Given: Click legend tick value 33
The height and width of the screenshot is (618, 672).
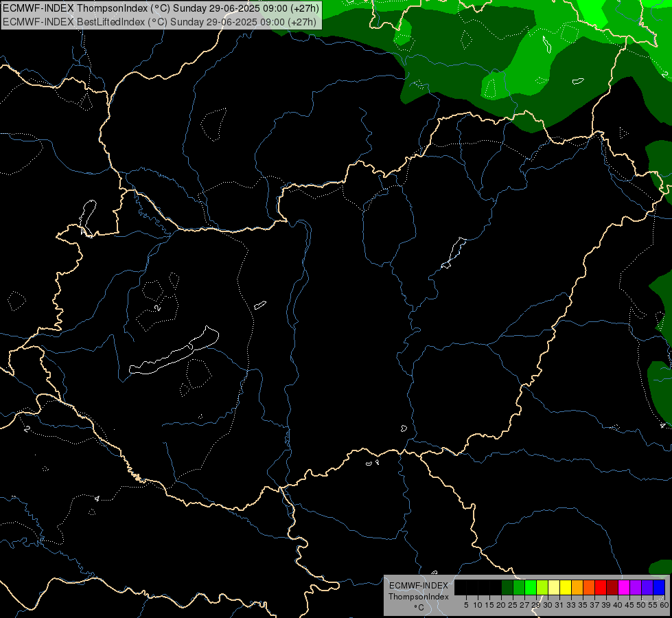Looking at the screenshot, I should [571, 605].
